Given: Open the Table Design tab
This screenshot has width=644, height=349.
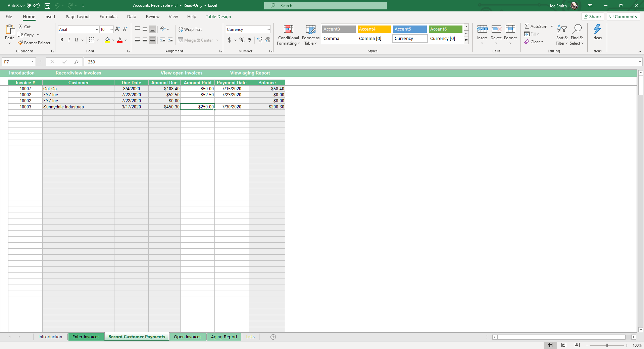Looking at the screenshot, I should tap(218, 17).
